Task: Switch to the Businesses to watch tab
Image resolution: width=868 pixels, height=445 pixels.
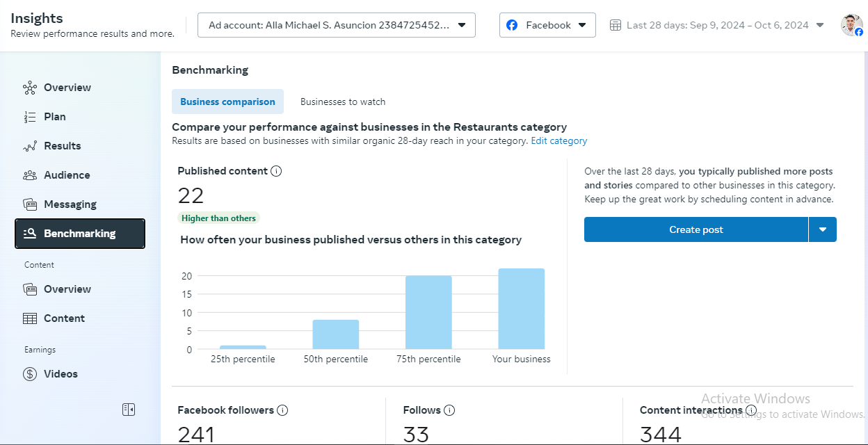Action: (x=343, y=102)
